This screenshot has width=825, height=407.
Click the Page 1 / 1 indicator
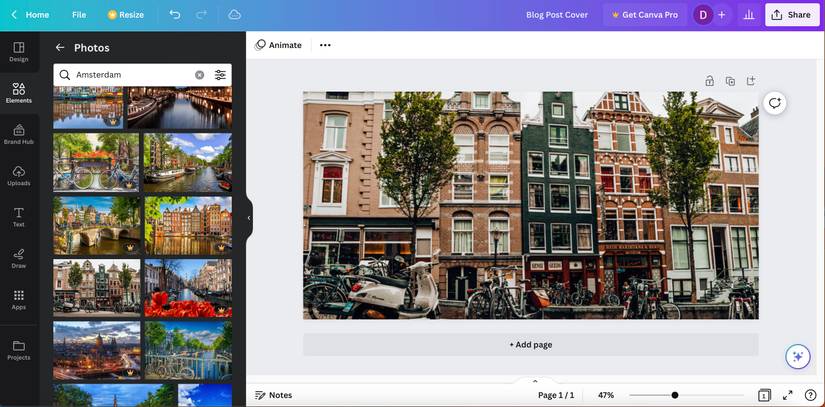(x=556, y=395)
